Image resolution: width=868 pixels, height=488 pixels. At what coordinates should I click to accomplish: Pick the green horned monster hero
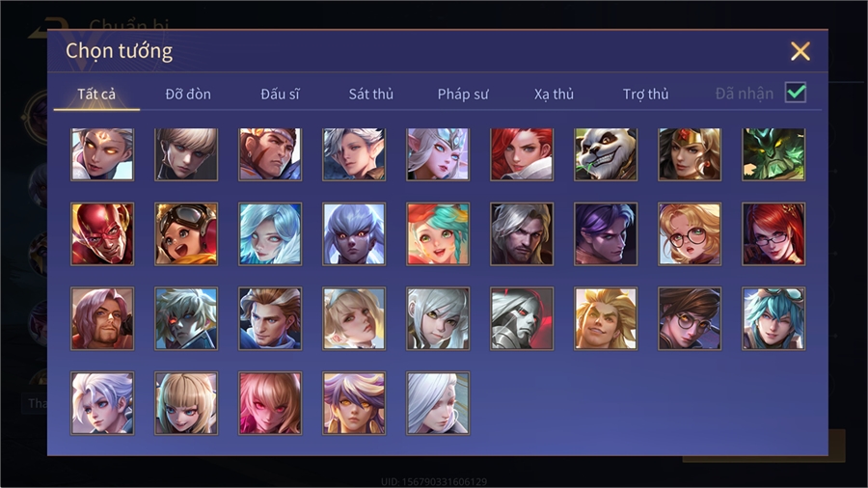tap(773, 154)
